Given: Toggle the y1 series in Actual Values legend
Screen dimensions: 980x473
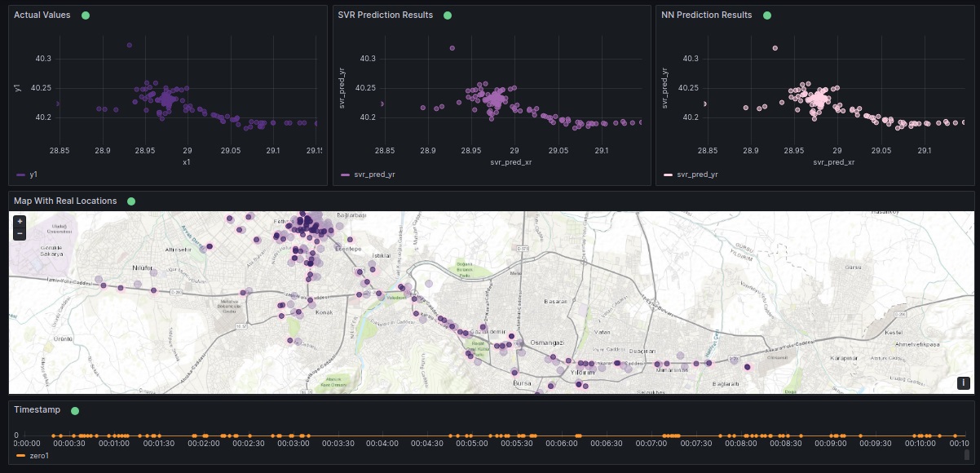Looking at the screenshot, I should coord(33,175).
